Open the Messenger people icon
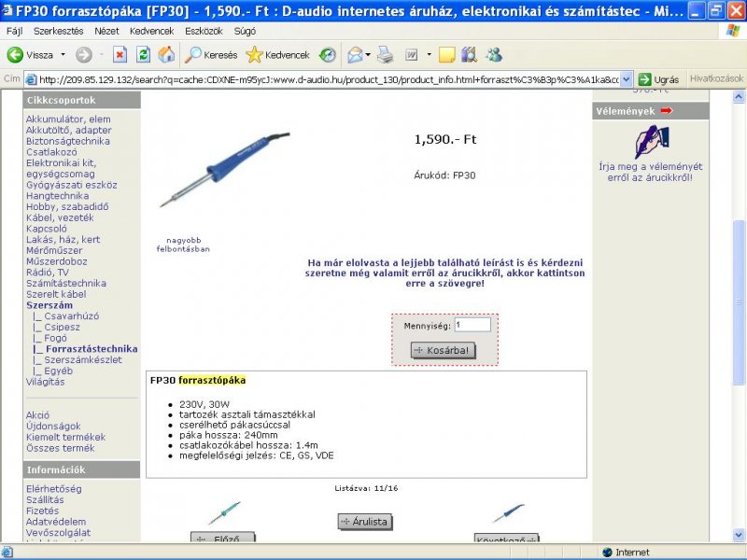747x560 pixels. click(494, 55)
